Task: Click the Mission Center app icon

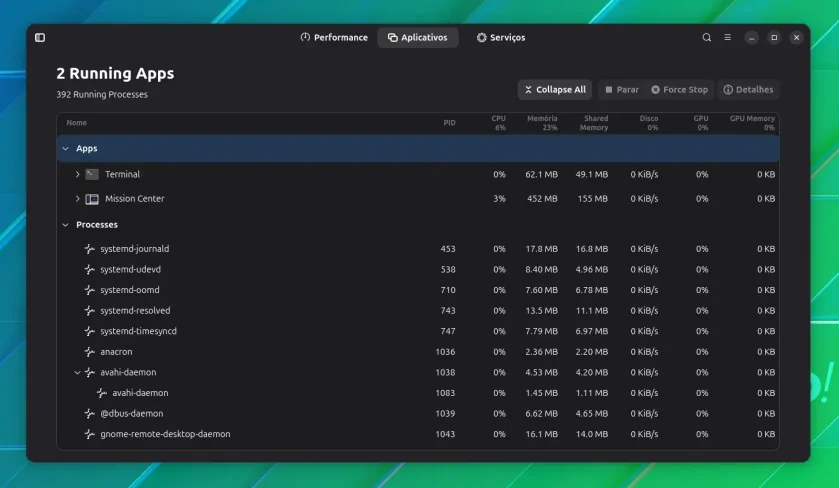Action: 92,199
